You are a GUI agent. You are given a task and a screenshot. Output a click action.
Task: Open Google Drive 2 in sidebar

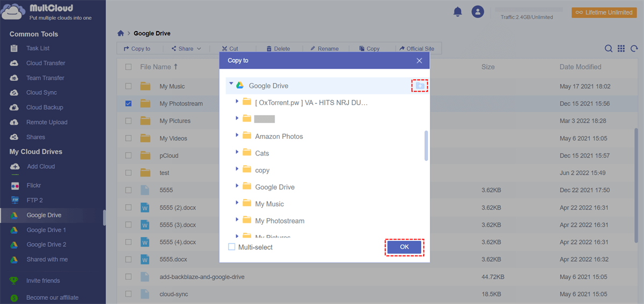(x=46, y=244)
